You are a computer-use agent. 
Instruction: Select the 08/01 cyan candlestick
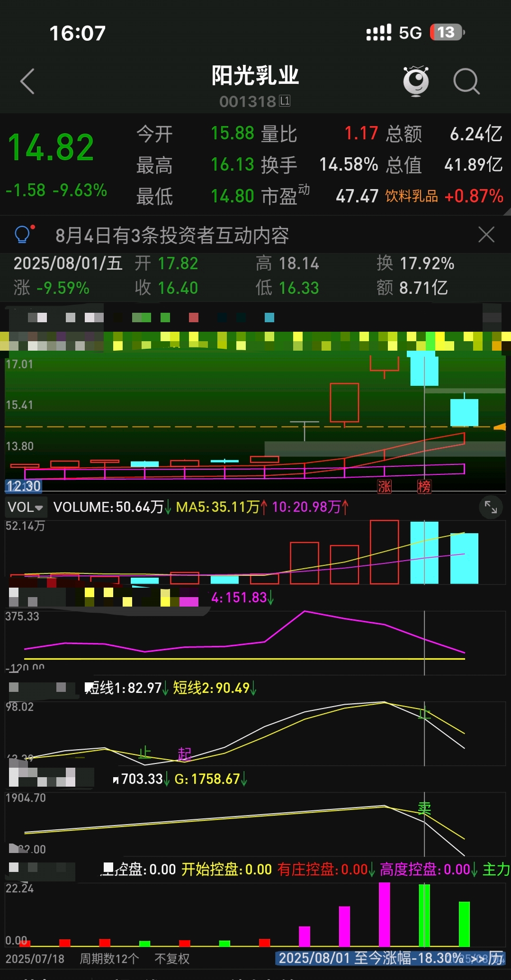coord(424,368)
